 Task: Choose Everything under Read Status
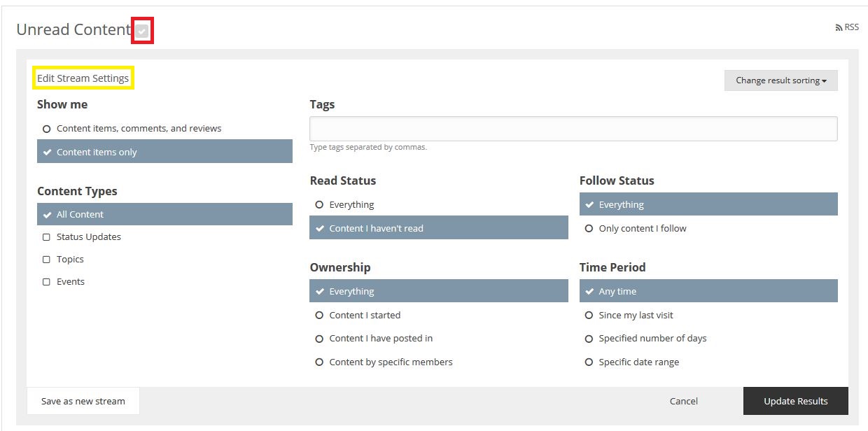point(439,205)
